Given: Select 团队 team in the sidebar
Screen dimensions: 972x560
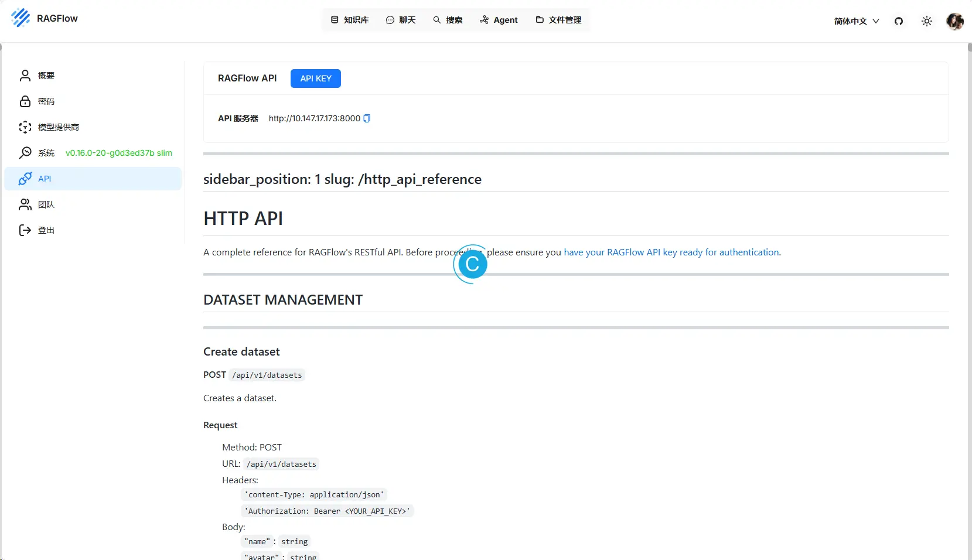Looking at the screenshot, I should click(x=93, y=204).
